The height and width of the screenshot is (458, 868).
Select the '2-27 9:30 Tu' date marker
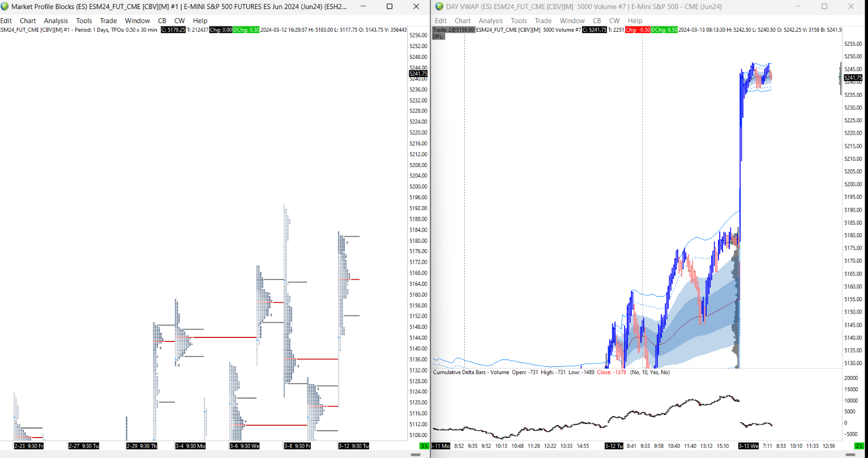(83, 446)
